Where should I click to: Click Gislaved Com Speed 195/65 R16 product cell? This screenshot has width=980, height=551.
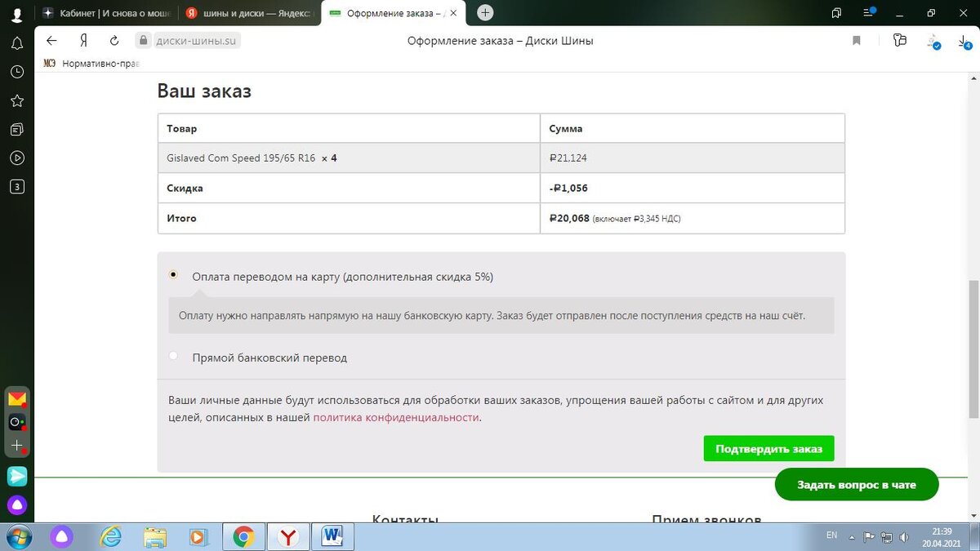pyautogui.click(x=349, y=158)
